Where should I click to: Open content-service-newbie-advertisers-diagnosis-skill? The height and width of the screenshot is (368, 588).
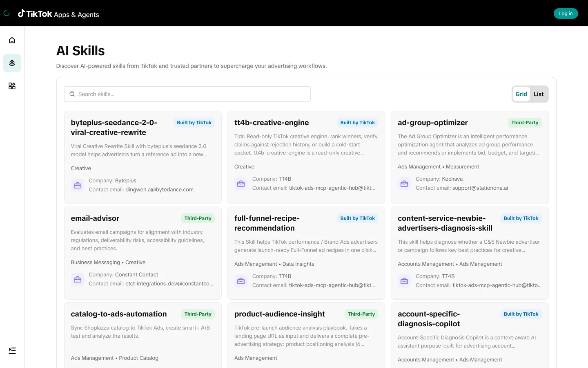pos(445,223)
